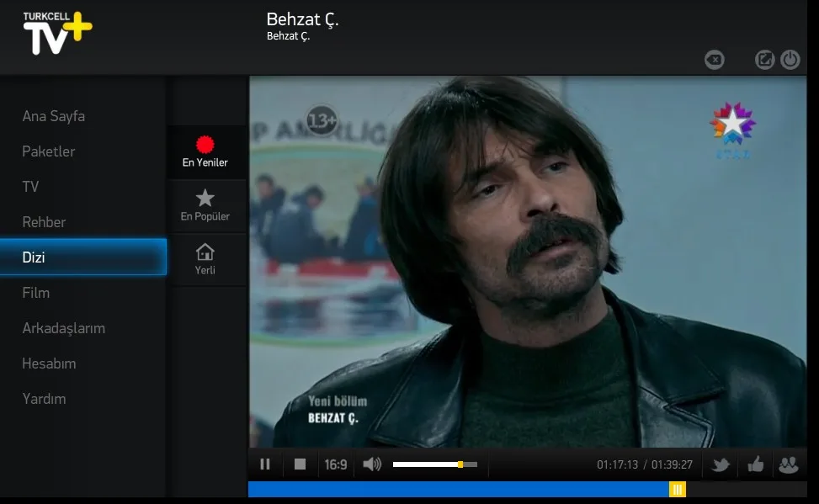Pause the video playback
Viewport: 819px width, 504px height.
[265, 464]
